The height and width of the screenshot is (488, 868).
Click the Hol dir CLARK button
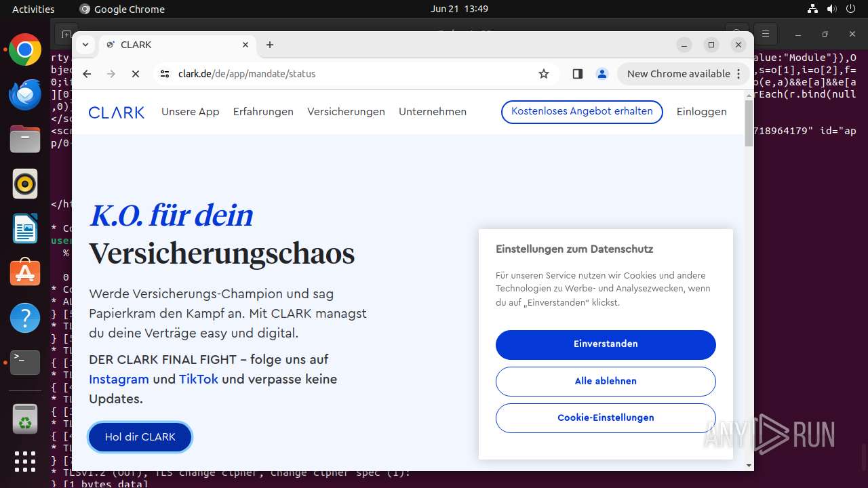[x=140, y=437]
